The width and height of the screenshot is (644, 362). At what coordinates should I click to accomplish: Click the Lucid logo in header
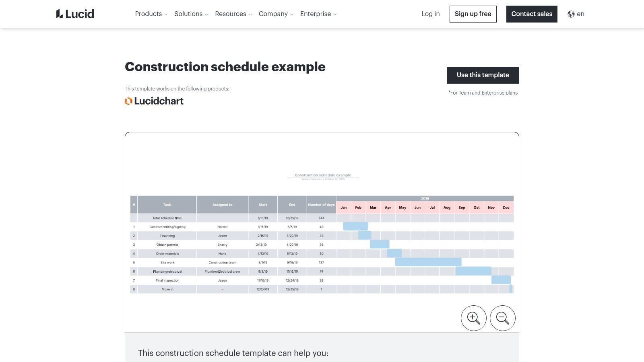[75, 14]
